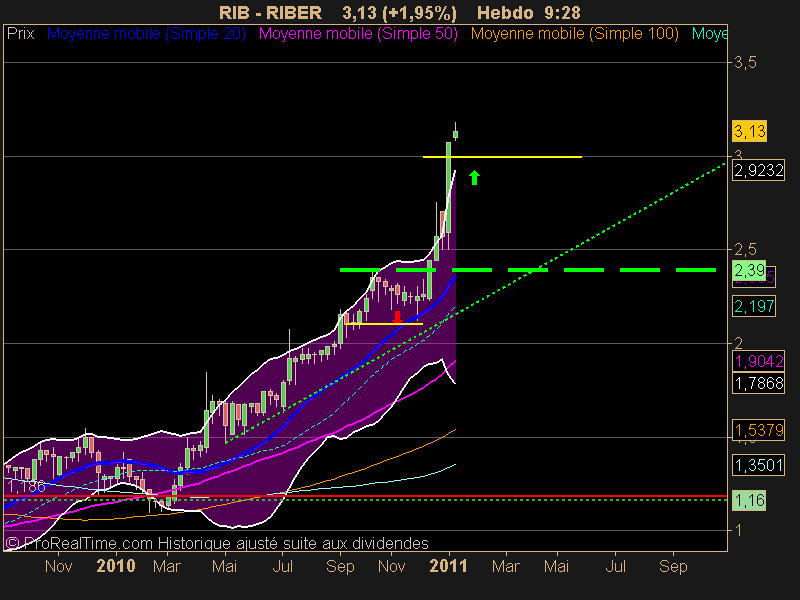Click the "2,9232" price tag
800x600 pixels.
[758, 170]
